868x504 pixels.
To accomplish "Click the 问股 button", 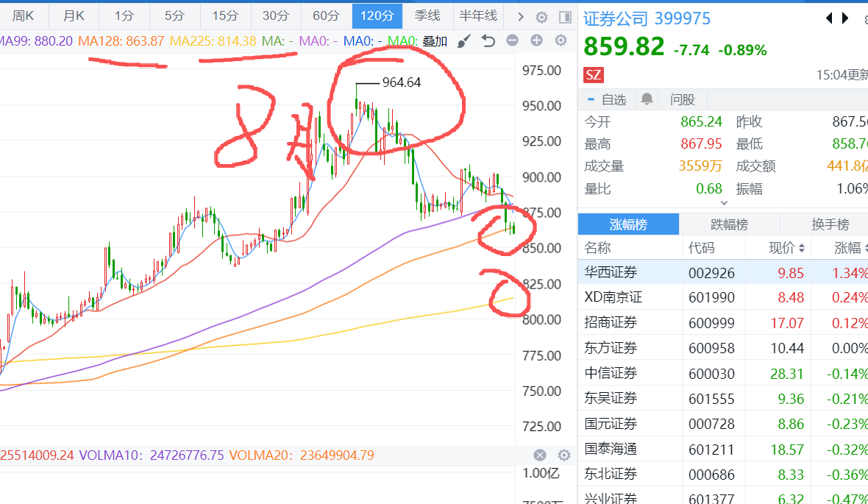I will 682,99.
